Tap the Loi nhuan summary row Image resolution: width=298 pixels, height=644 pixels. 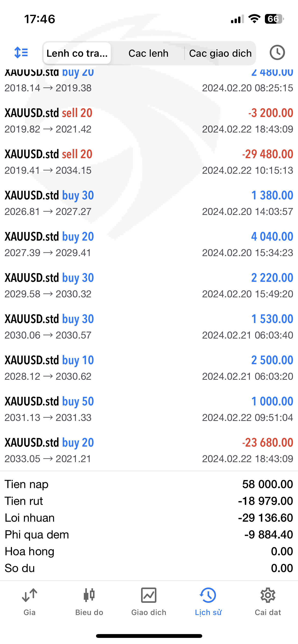[x=149, y=518]
